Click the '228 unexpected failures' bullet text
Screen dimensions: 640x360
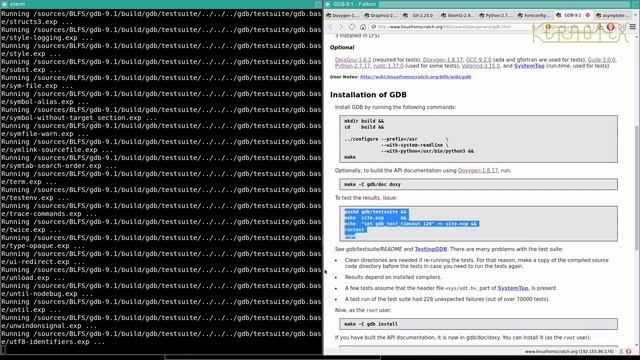(x=447, y=299)
